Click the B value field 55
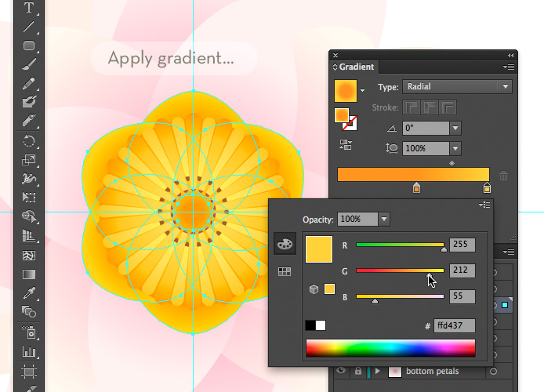This screenshot has width=544, height=392. [x=462, y=296]
